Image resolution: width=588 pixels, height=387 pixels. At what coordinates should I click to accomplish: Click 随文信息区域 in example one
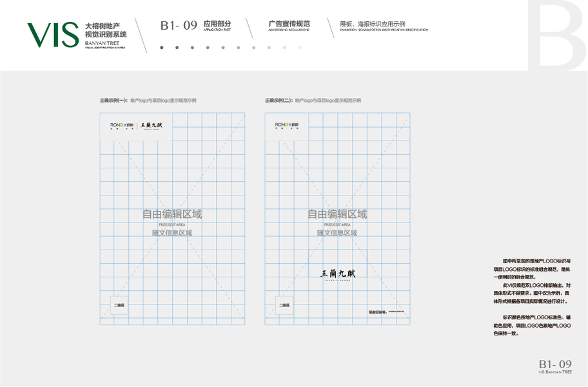[x=172, y=233]
